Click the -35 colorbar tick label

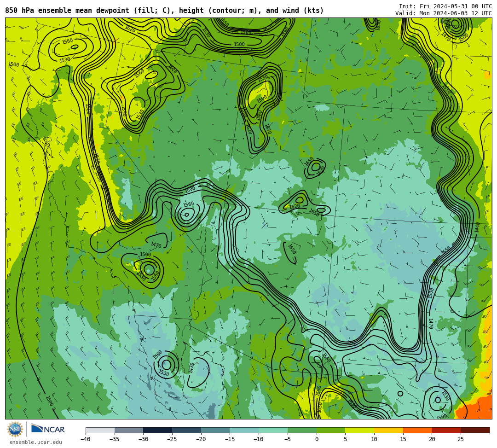tap(114, 439)
